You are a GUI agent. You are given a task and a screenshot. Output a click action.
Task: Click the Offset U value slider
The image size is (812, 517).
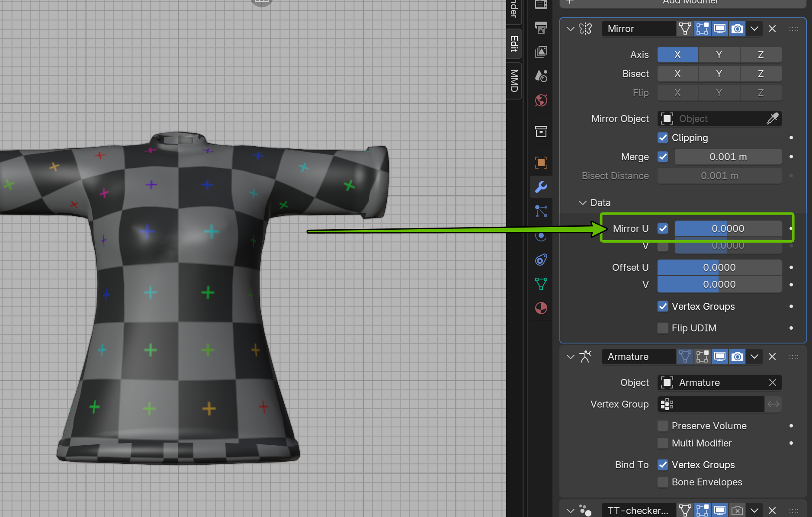(719, 267)
